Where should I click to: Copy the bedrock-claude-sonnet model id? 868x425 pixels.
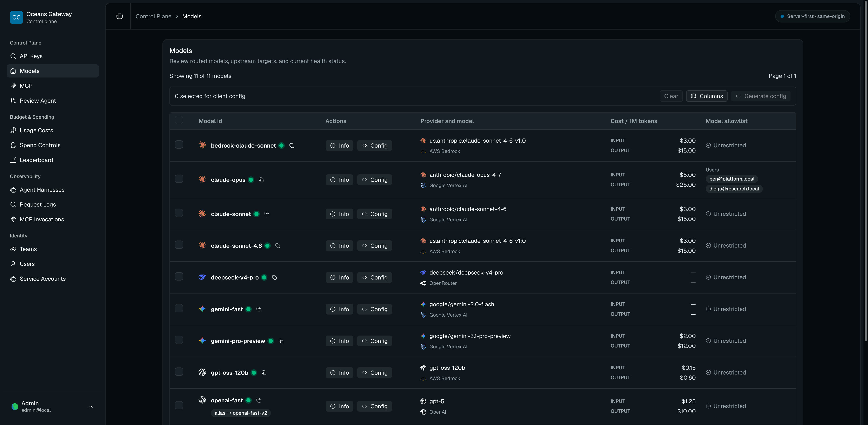(292, 146)
